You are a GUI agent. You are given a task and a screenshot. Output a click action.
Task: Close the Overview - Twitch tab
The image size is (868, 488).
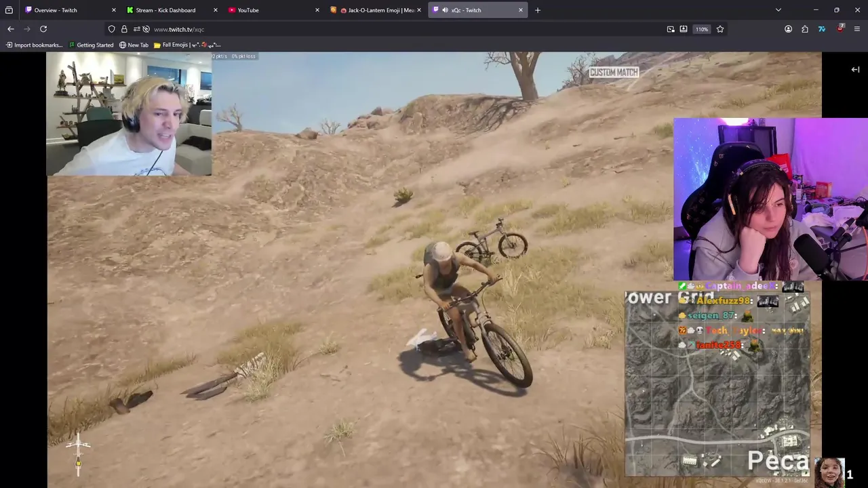click(113, 10)
